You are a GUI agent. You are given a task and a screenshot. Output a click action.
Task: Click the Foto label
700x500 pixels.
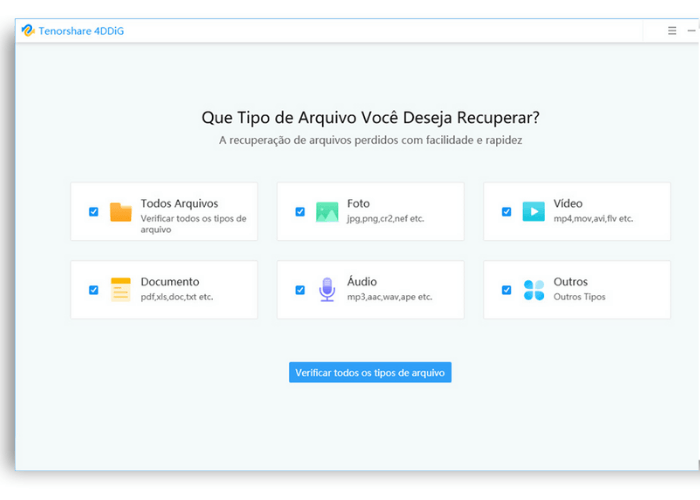click(358, 204)
